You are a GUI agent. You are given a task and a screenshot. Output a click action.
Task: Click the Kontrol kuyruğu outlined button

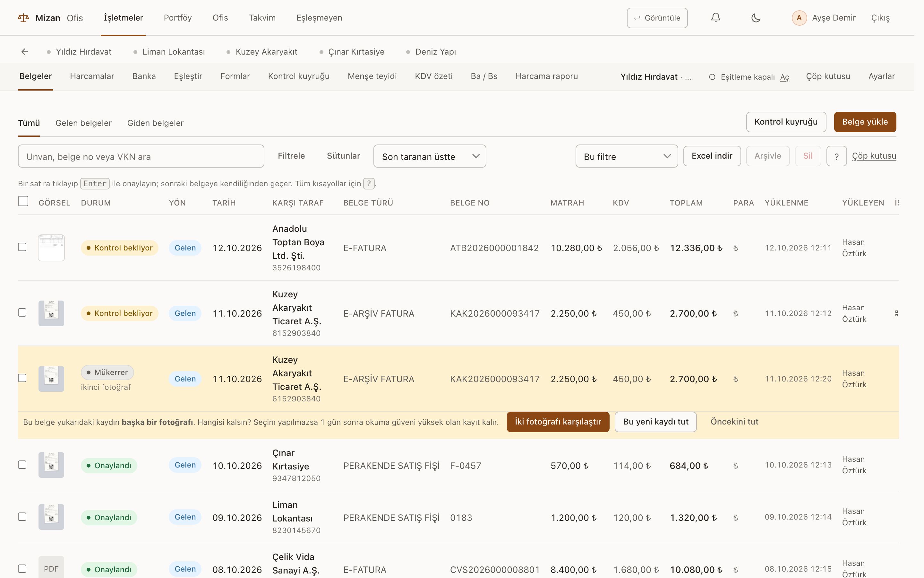786,122
